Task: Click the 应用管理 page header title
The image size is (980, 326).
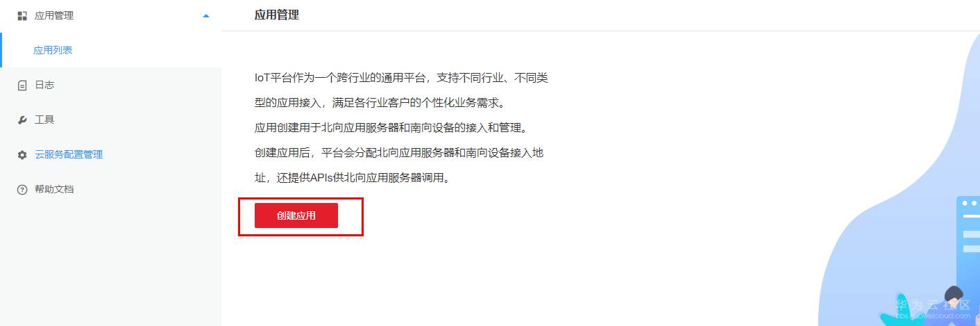Action: [277, 15]
